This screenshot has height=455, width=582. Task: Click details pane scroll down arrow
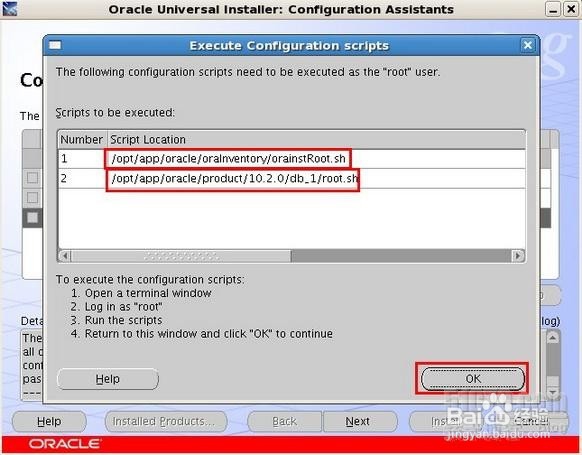552,392
